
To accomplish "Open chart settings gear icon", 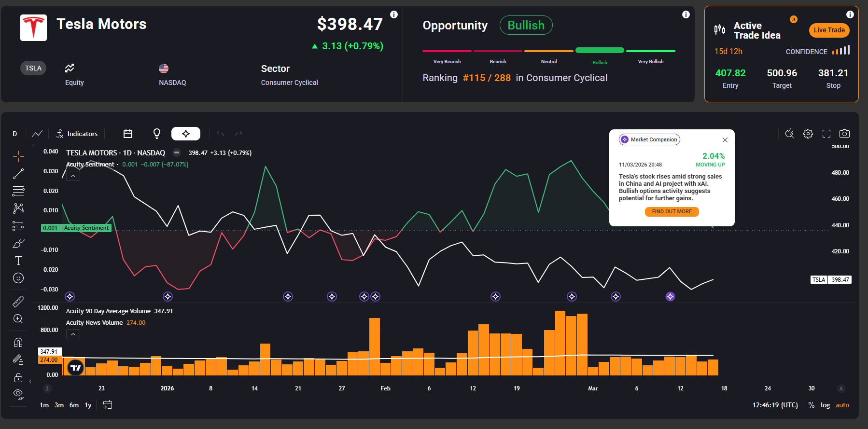I will point(808,134).
